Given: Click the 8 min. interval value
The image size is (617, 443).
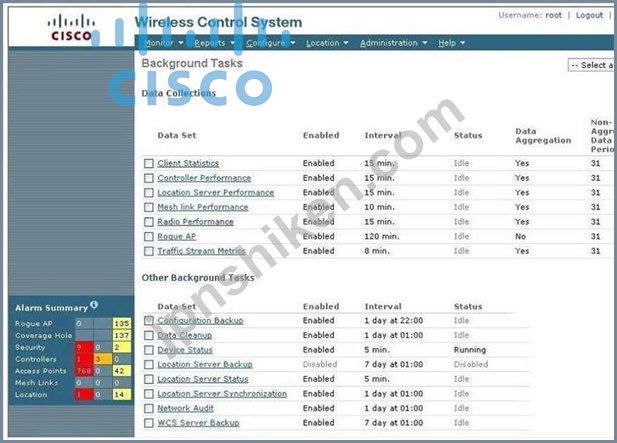Looking at the screenshot, I should [377, 251].
